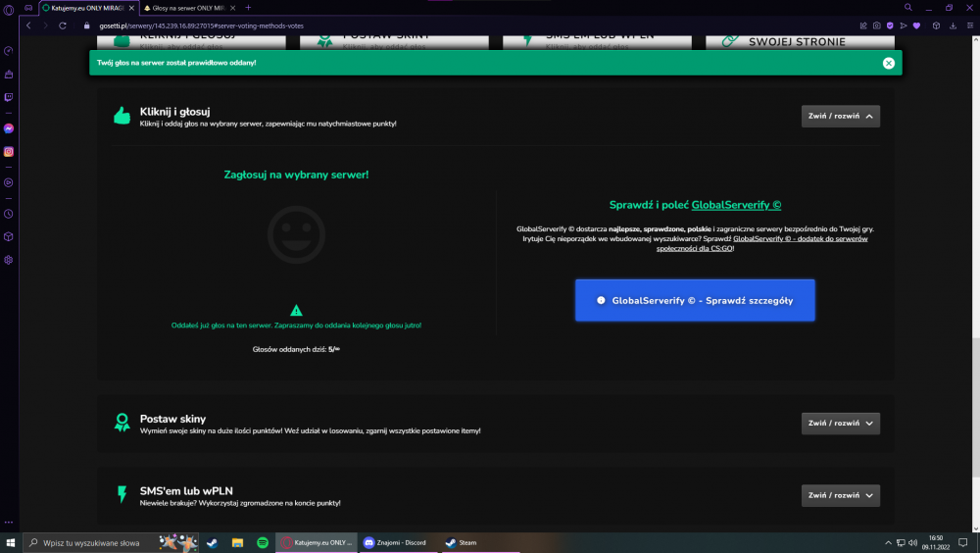Open the Opera main menu logo
Image resolution: width=980 pixels, height=553 pixels.
[x=8, y=10]
